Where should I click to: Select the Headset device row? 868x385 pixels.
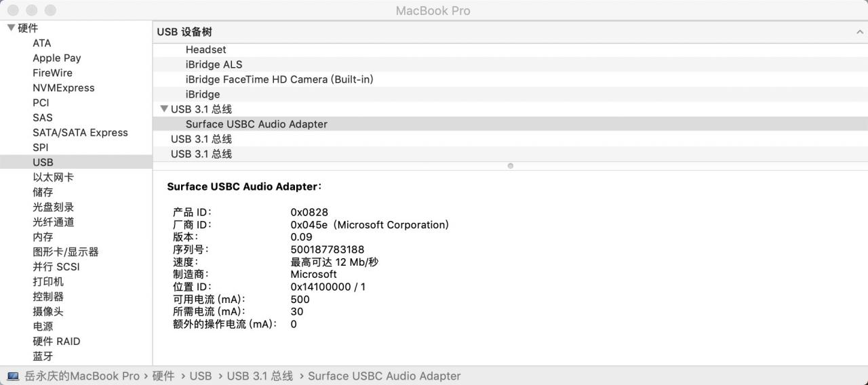tap(510, 49)
